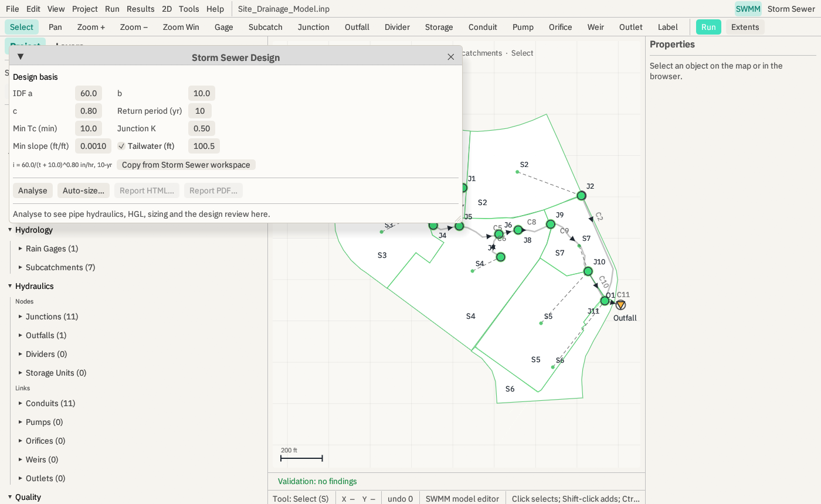The width and height of the screenshot is (821, 504).
Task: Choose the Gage tool
Action: tap(224, 27)
